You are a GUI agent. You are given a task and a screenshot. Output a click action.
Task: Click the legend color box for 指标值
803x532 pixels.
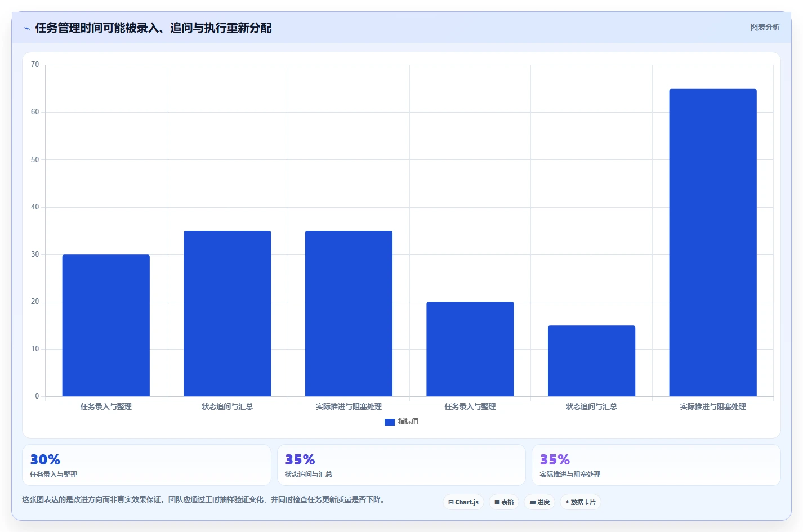pyautogui.click(x=389, y=422)
